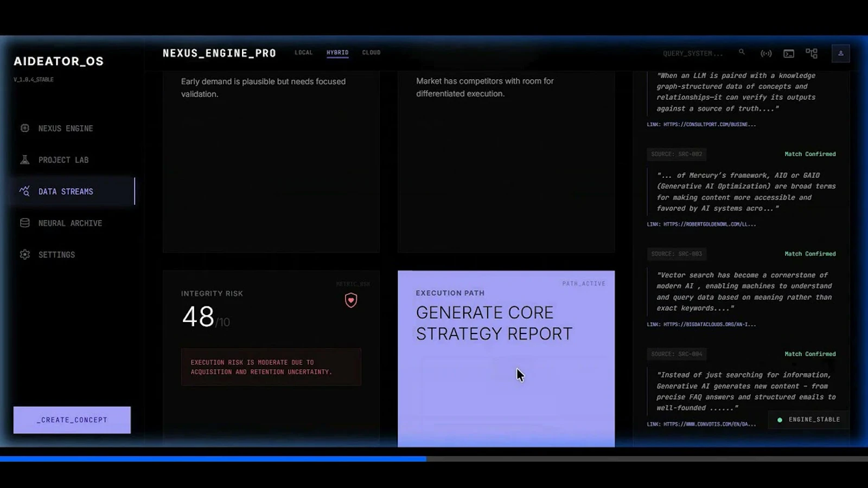Click the integrity risk score 48

[x=198, y=317]
